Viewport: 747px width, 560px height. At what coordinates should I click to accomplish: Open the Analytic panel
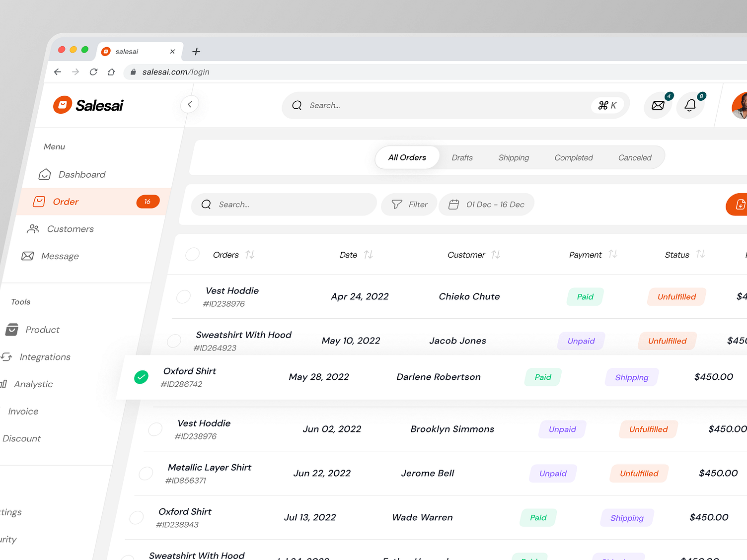point(33,384)
